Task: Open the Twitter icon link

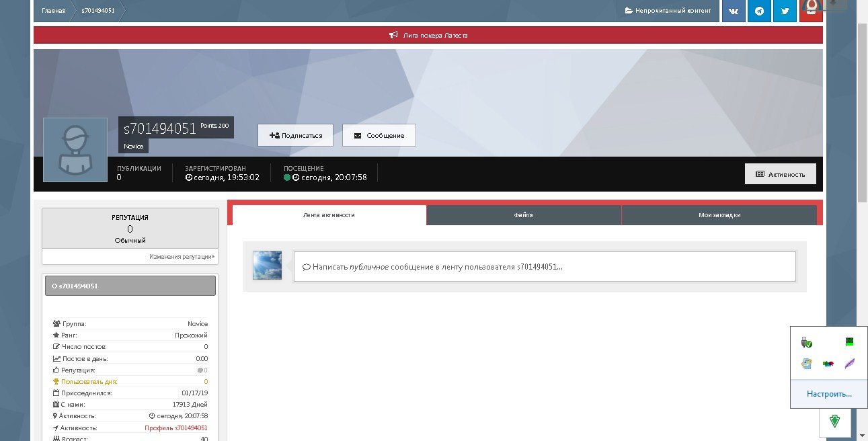Action: click(785, 11)
